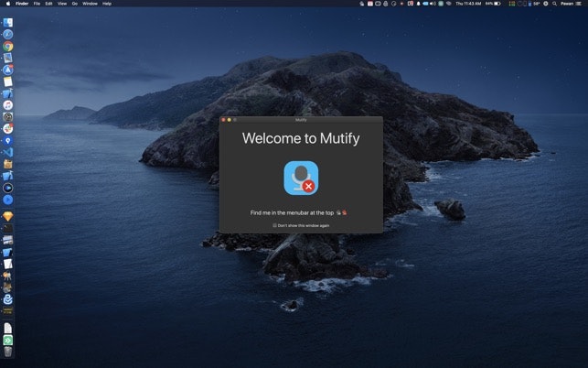The image size is (588, 368).
Task: Open the Go menu
Action: (x=75, y=4)
